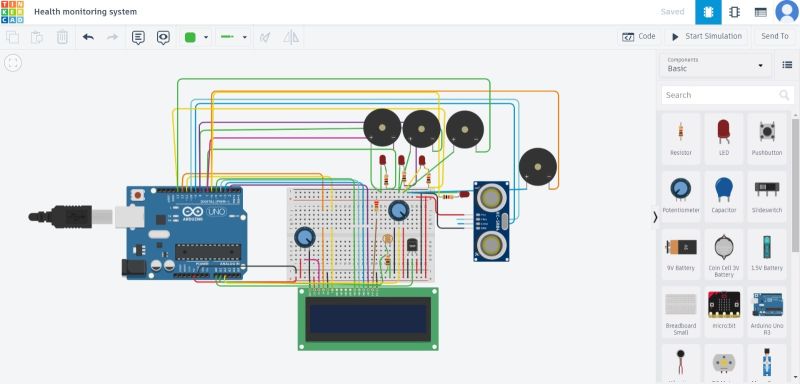The width and height of the screenshot is (800, 384).
Task: Open the Code editor
Action: click(639, 36)
